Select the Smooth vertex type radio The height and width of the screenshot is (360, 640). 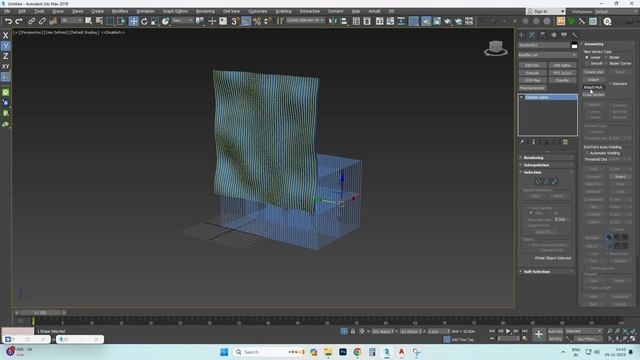pos(587,63)
